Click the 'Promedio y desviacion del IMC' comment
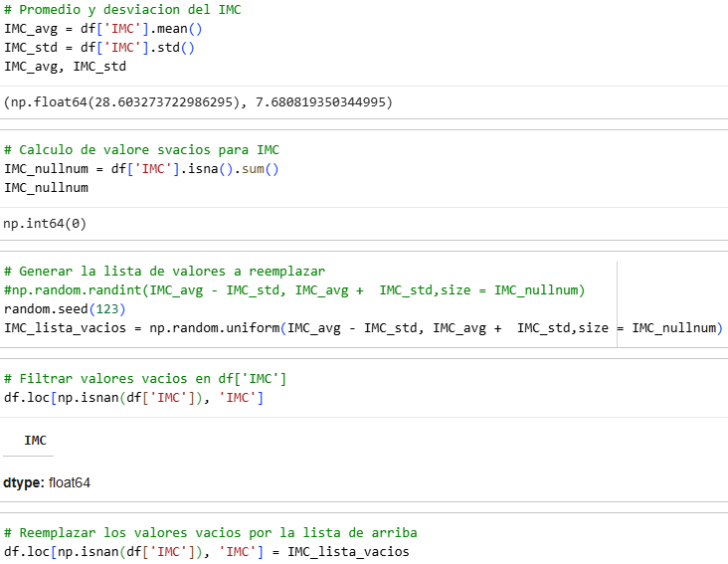 click(122, 10)
